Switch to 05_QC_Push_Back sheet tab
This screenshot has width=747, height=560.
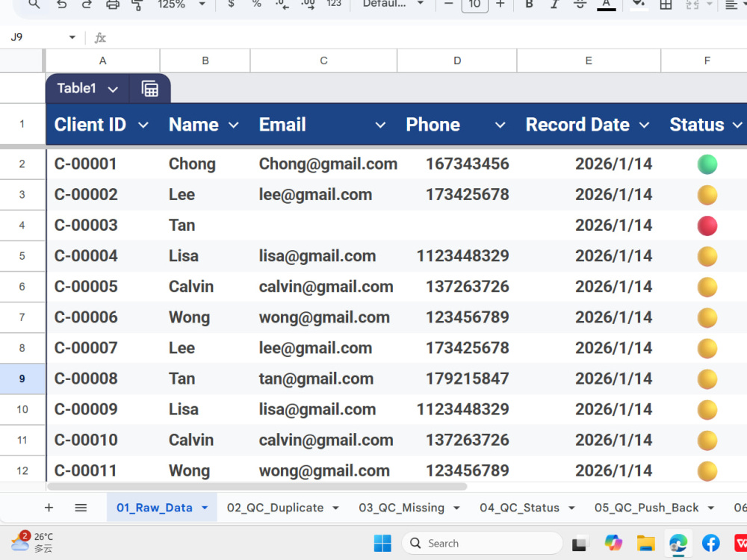click(646, 508)
